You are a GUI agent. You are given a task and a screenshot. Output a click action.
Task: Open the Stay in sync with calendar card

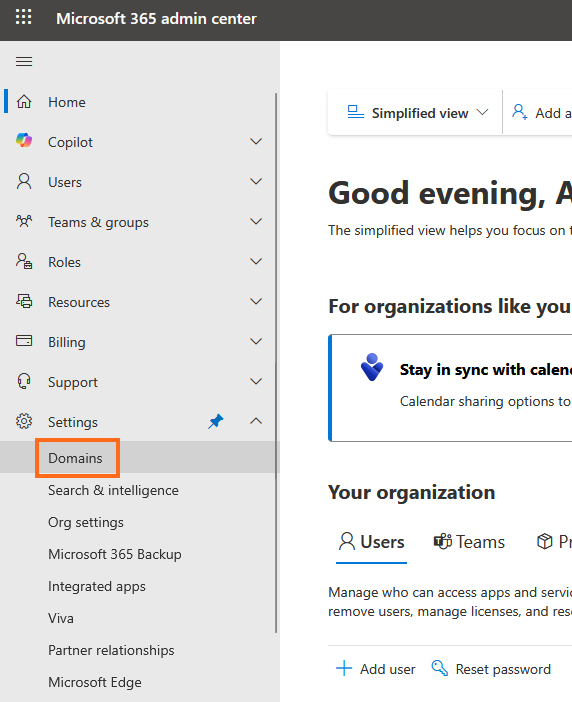pyautogui.click(x=450, y=388)
